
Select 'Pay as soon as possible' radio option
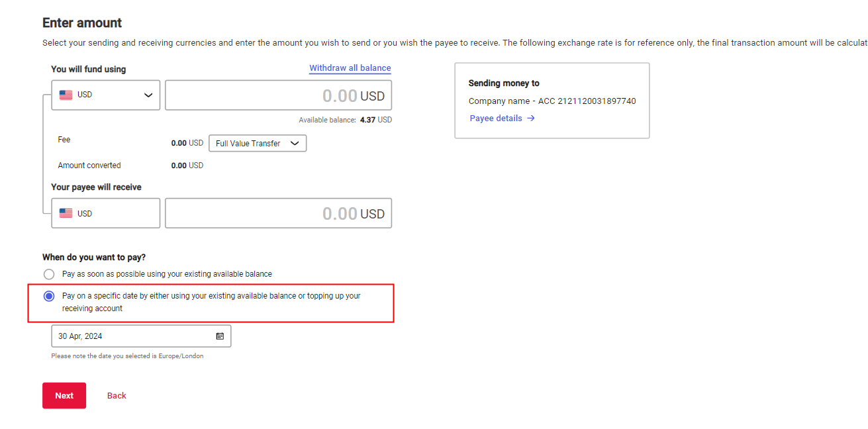(49, 274)
